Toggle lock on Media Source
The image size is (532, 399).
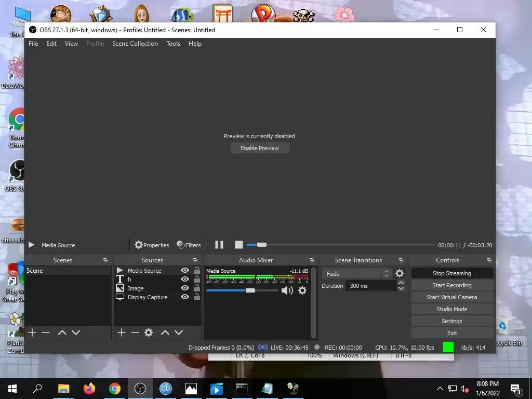click(x=196, y=270)
